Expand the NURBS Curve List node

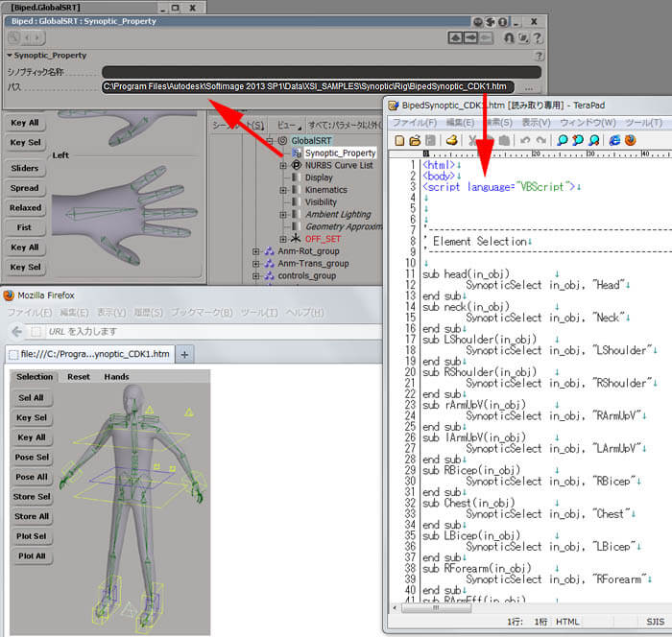coord(283,165)
